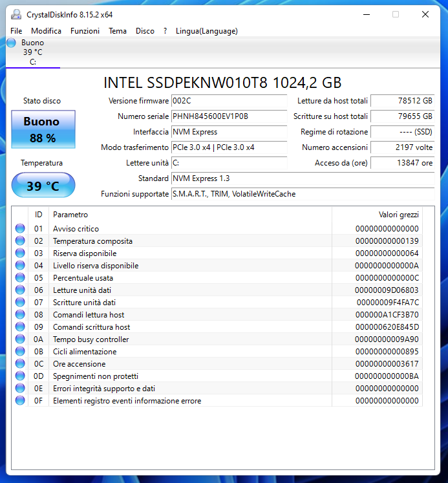Click raw value 00000009F4FA7C
Viewport: 448px width, 483px height.
[388, 303]
